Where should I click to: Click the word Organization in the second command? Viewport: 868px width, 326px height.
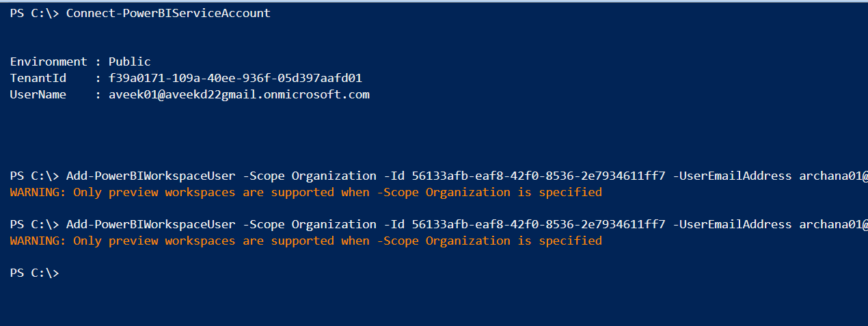coord(334,224)
